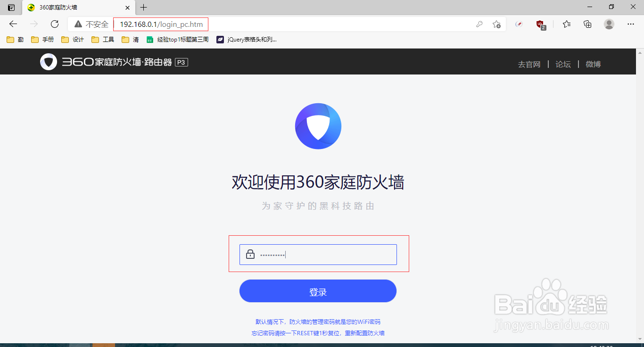The height and width of the screenshot is (347, 644).
Task: Click the P3 model badge
Action: (x=182, y=62)
